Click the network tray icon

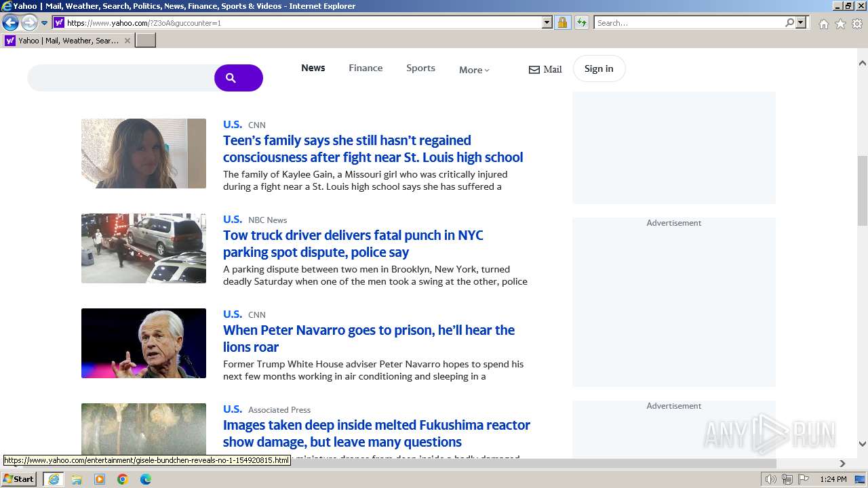click(x=787, y=479)
